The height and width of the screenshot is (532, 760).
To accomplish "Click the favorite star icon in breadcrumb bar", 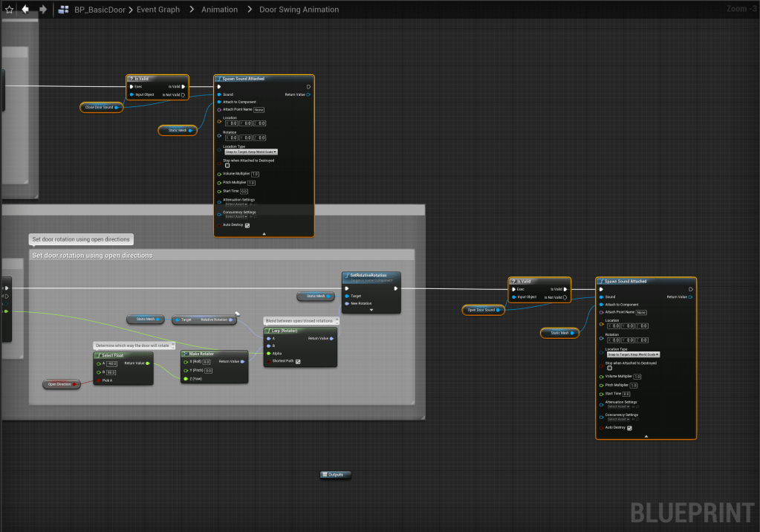I will point(9,10).
